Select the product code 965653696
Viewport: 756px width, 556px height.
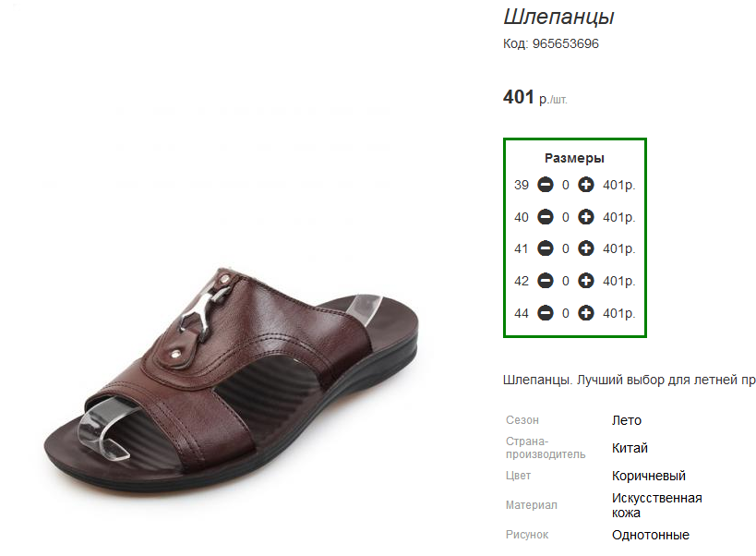point(566,44)
